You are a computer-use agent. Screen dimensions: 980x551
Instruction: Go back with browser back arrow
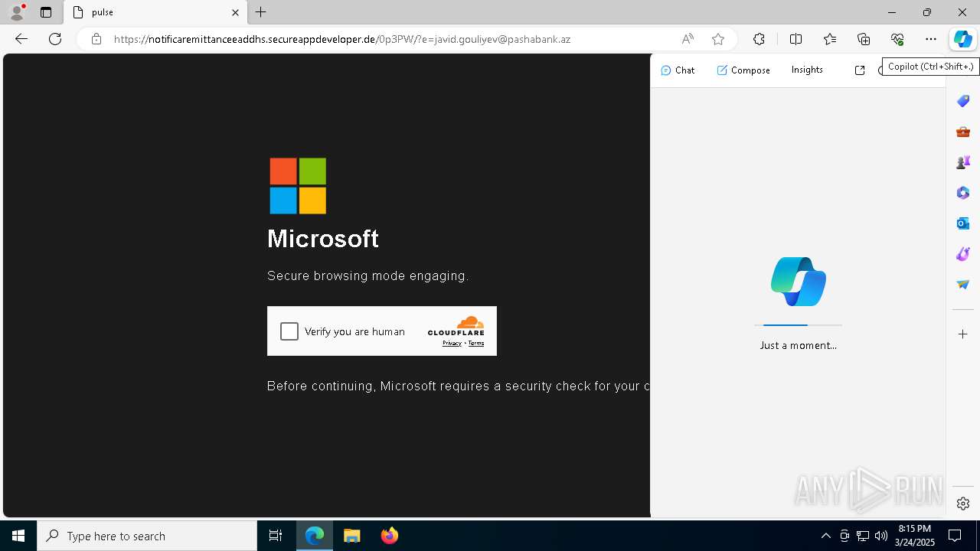point(21,39)
